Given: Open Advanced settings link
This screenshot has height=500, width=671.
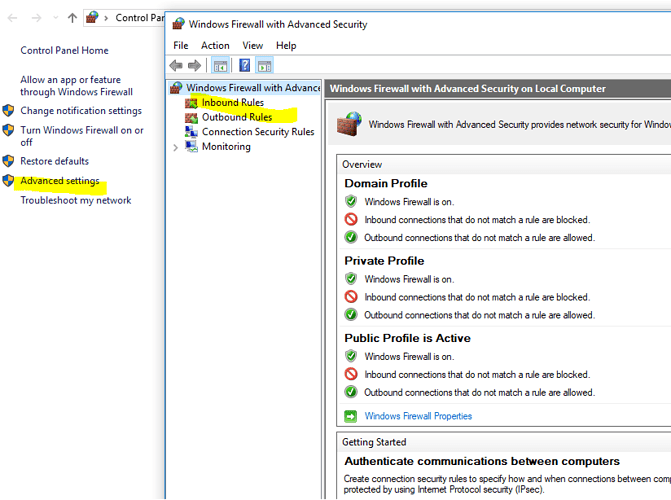Looking at the screenshot, I should 60,181.
